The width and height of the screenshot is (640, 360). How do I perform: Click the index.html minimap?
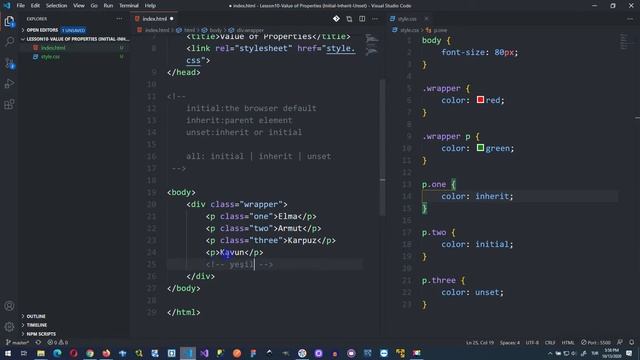point(371,45)
